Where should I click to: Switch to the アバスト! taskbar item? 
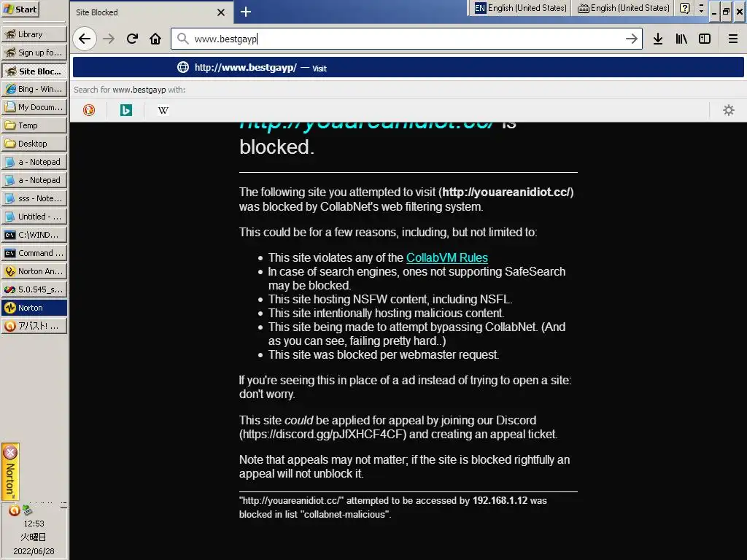tap(34, 326)
